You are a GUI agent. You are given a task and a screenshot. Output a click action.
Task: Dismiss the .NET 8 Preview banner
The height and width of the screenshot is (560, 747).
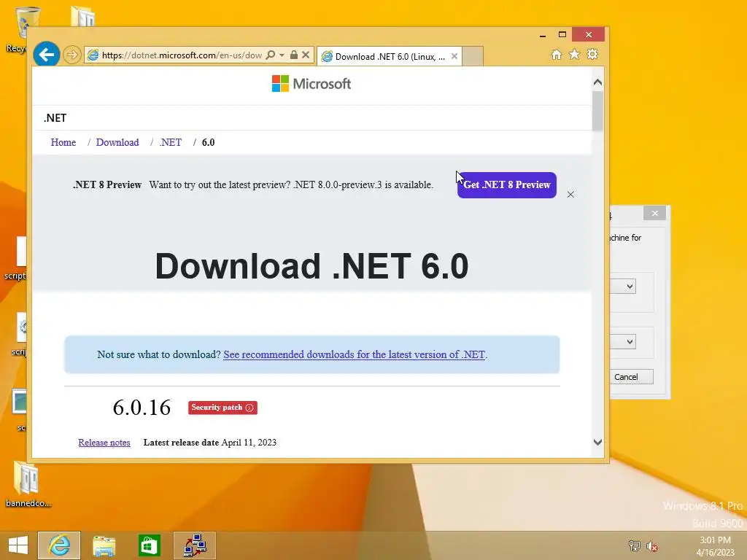pyautogui.click(x=570, y=194)
